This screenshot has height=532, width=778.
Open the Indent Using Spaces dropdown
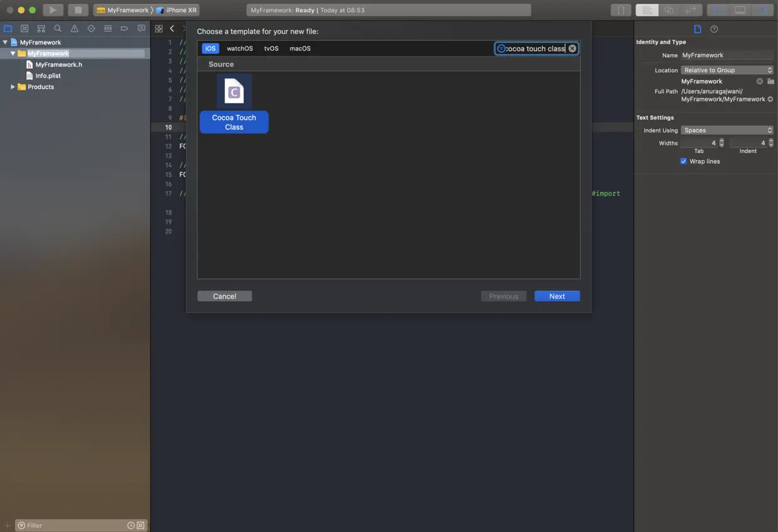727,130
